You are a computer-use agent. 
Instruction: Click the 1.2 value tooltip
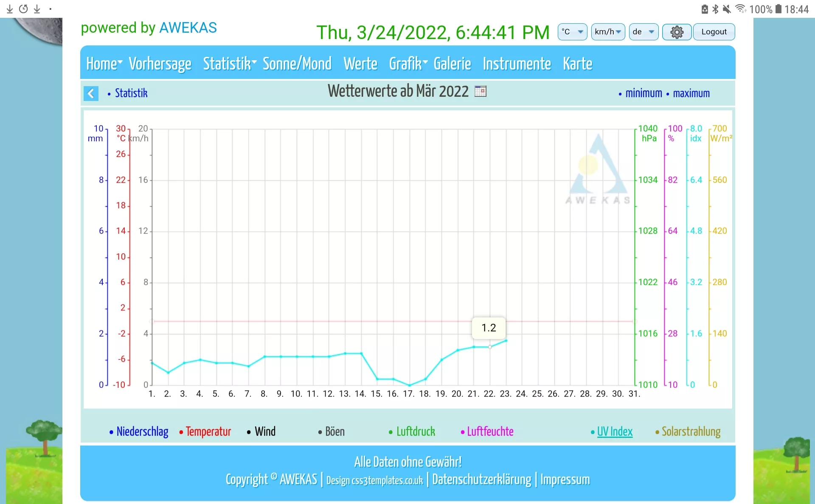point(489,328)
